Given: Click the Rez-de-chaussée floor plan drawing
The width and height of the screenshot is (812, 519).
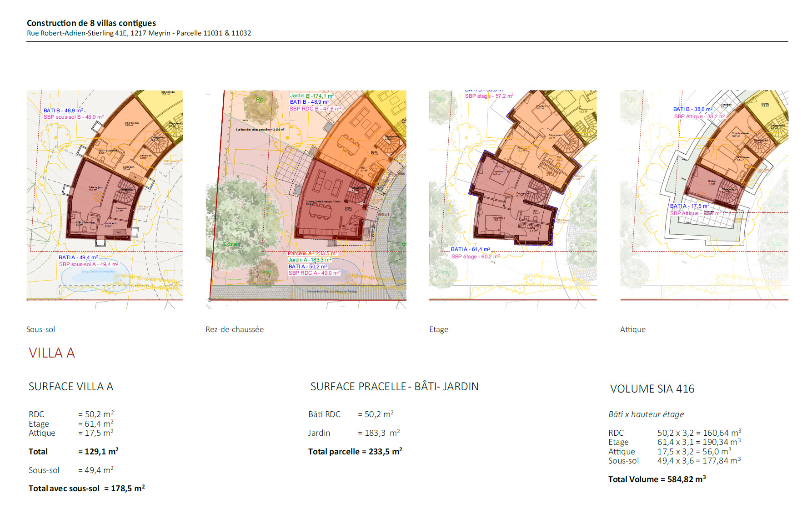Looking at the screenshot, I should [x=306, y=196].
